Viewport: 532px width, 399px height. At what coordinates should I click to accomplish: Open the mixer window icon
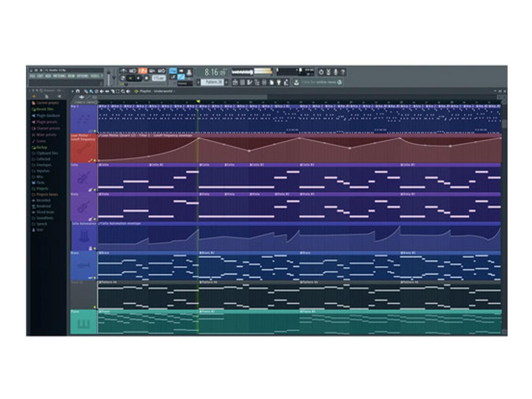[x=264, y=82]
